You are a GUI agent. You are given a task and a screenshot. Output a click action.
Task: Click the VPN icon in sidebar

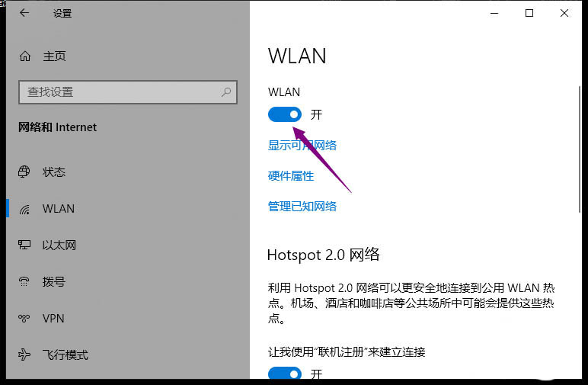tap(24, 318)
